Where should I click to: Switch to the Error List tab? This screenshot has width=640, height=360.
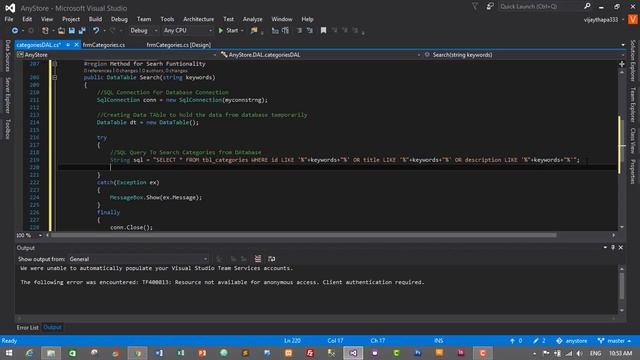27,327
